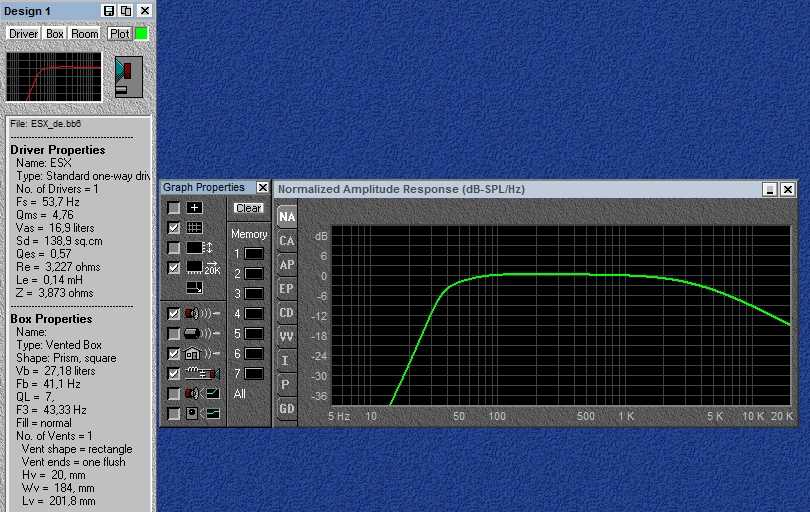This screenshot has width=810, height=512.
Task: Check the speaker measured-data checkbox
Action: [174, 394]
